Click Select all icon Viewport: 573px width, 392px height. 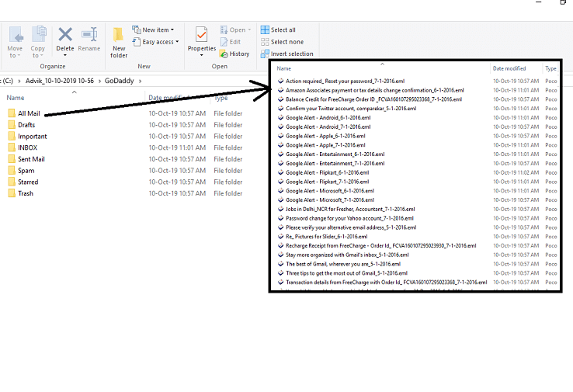pos(265,29)
